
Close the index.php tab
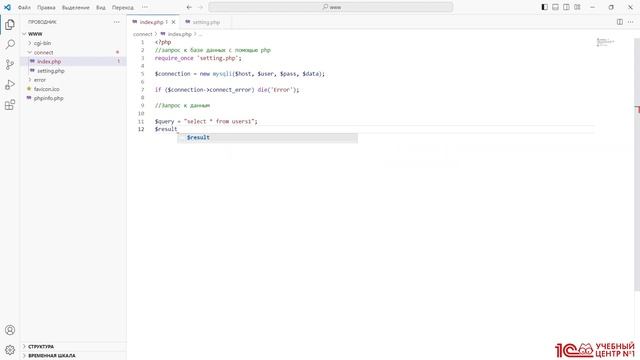coord(173,22)
